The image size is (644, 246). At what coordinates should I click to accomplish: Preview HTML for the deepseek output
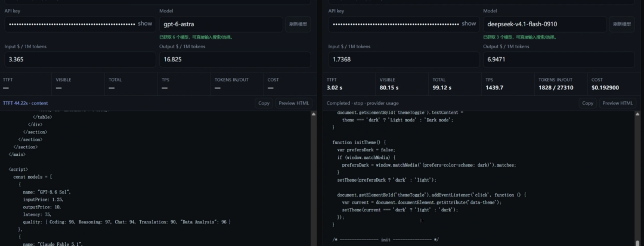click(x=617, y=103)
